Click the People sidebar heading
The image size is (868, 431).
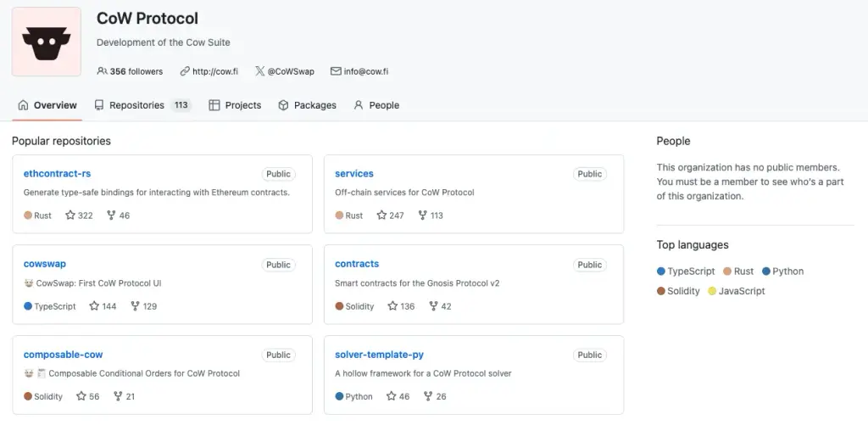(x=673, y=141)
